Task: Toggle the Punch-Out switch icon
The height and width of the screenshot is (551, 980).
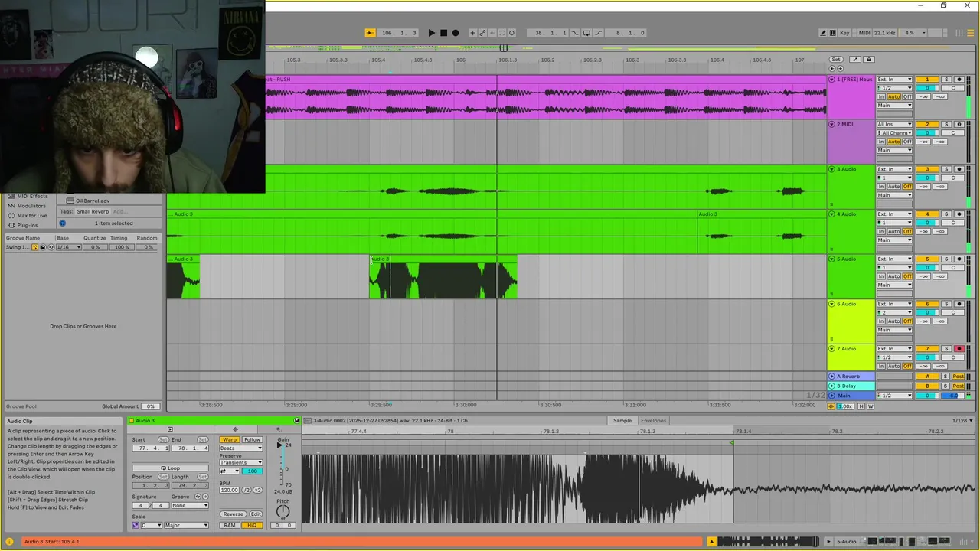Action: 598,33
